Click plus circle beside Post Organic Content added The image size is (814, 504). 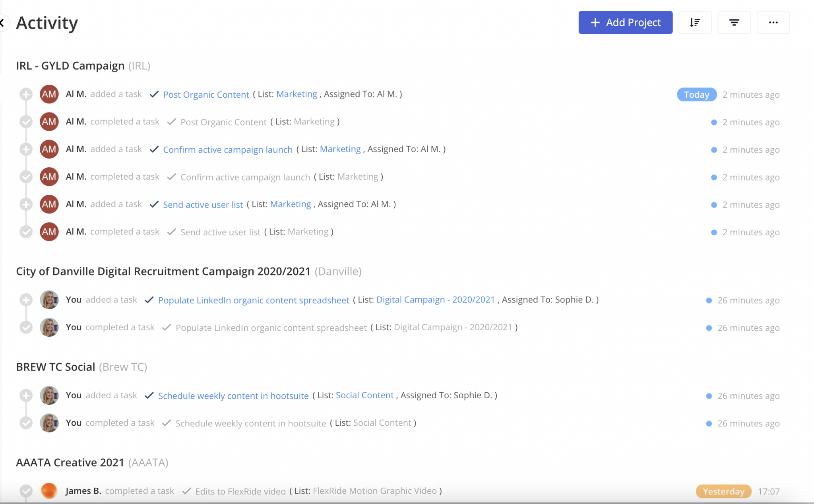pyautogui.click(x=26, y=94)
